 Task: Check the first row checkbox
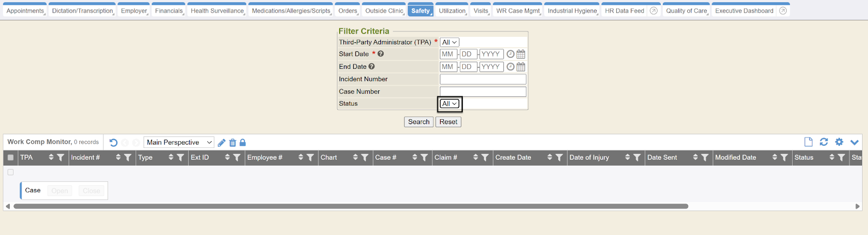coord(10,172)
